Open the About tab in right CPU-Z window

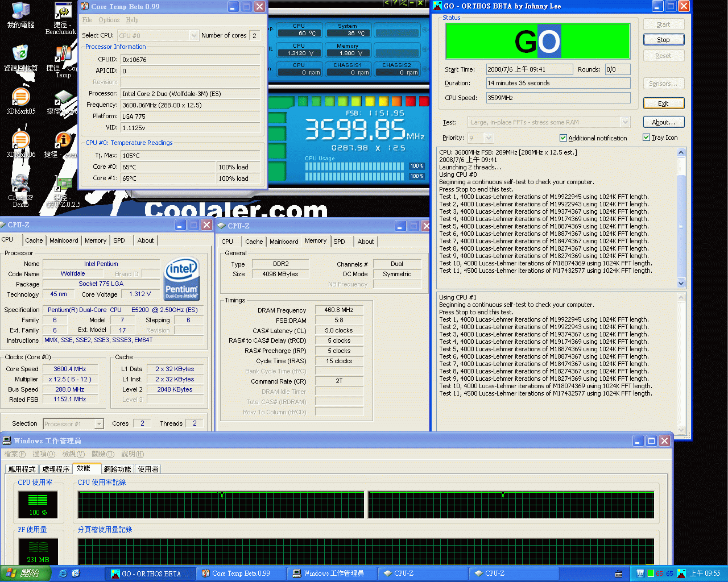coord(366,242)
